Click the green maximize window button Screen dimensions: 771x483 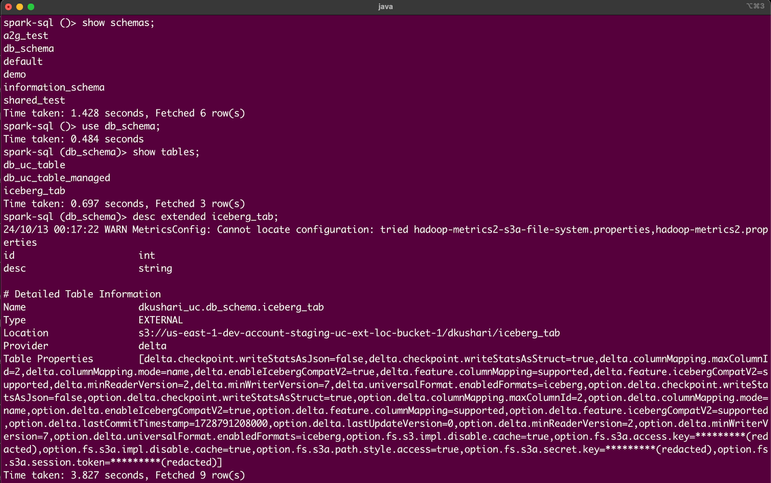click(x=33, y=7)
